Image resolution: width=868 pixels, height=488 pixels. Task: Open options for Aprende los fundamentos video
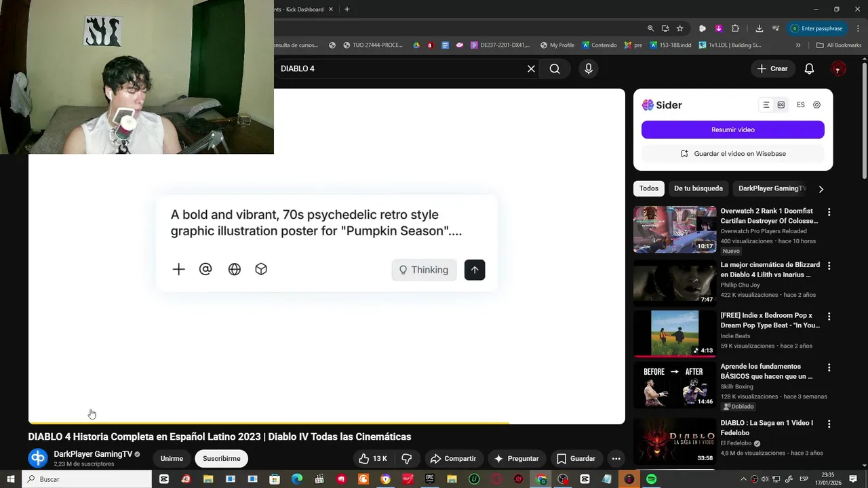(829, 367)
